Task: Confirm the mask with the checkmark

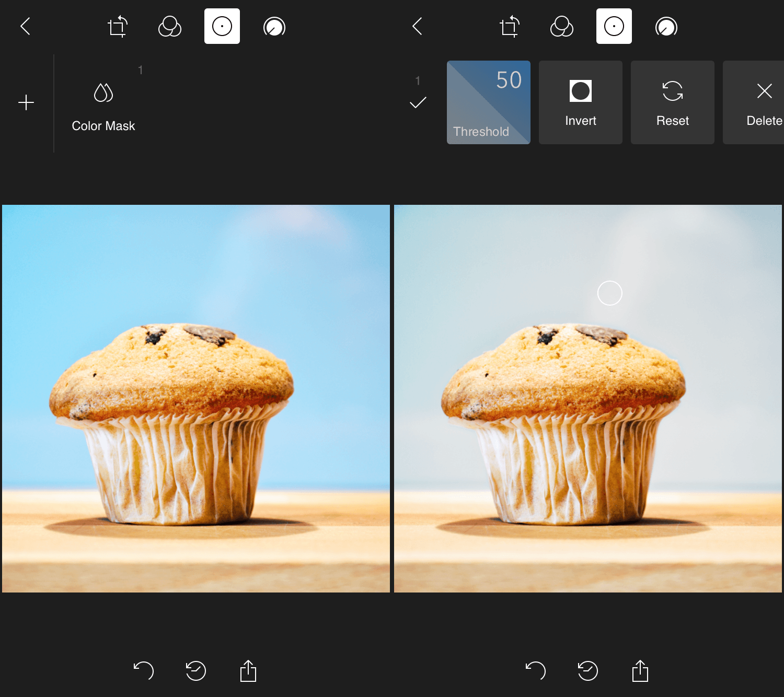Action: [418, 103]
